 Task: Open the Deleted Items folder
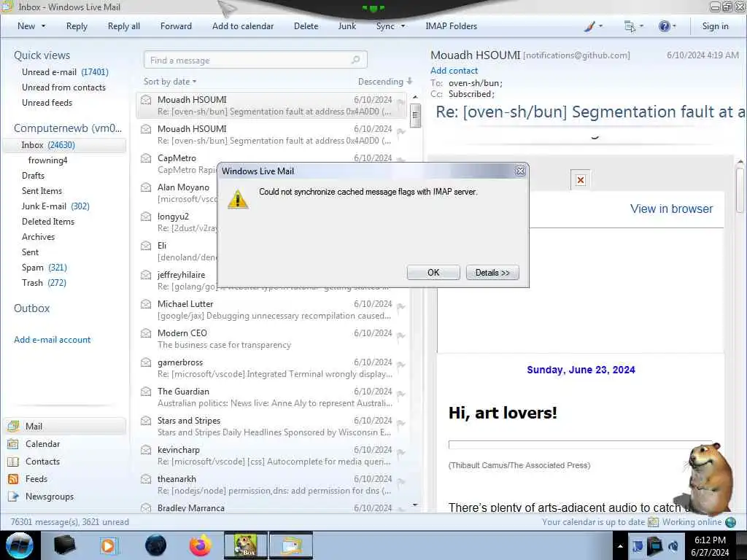[47, 221]
